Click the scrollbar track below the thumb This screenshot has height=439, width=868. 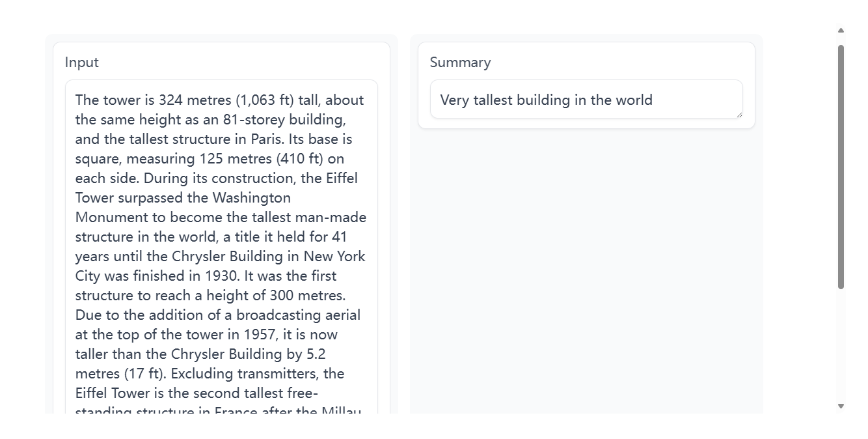click(841, 345)
